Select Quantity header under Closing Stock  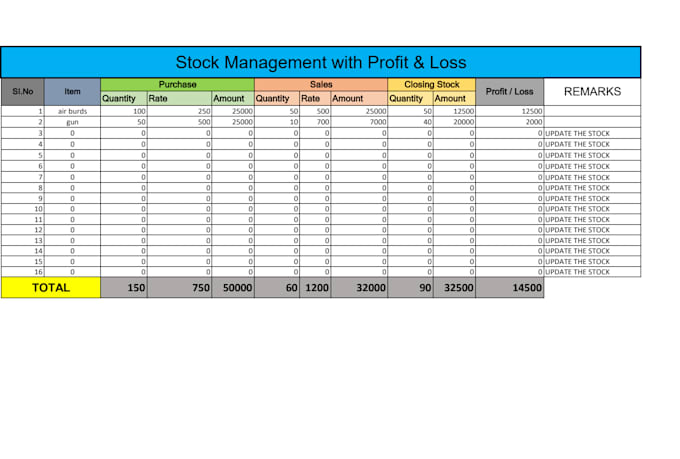410,98
